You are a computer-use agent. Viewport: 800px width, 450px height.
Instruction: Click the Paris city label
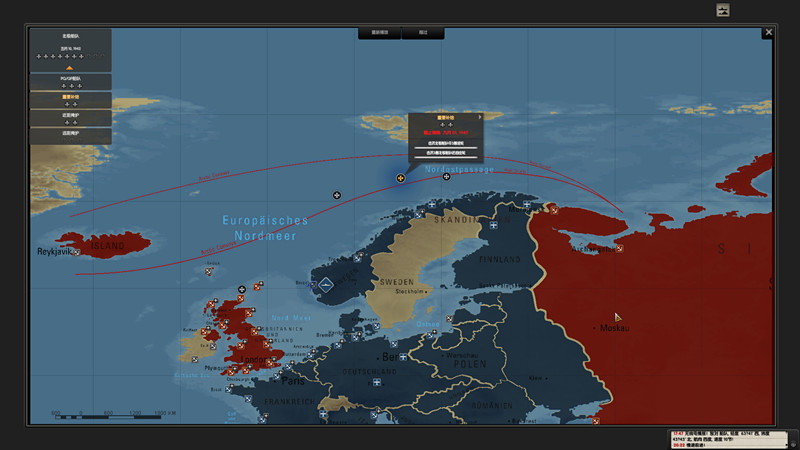293,381
